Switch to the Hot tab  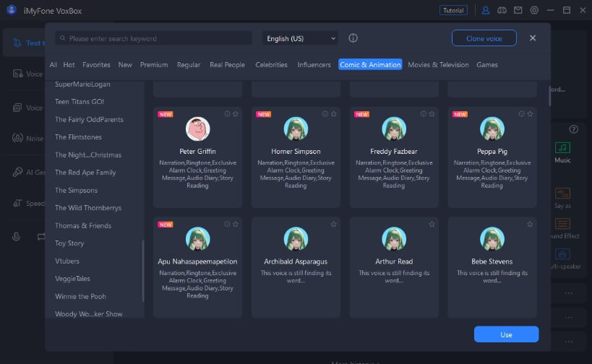pyautogui.click(x=69, y=65)
